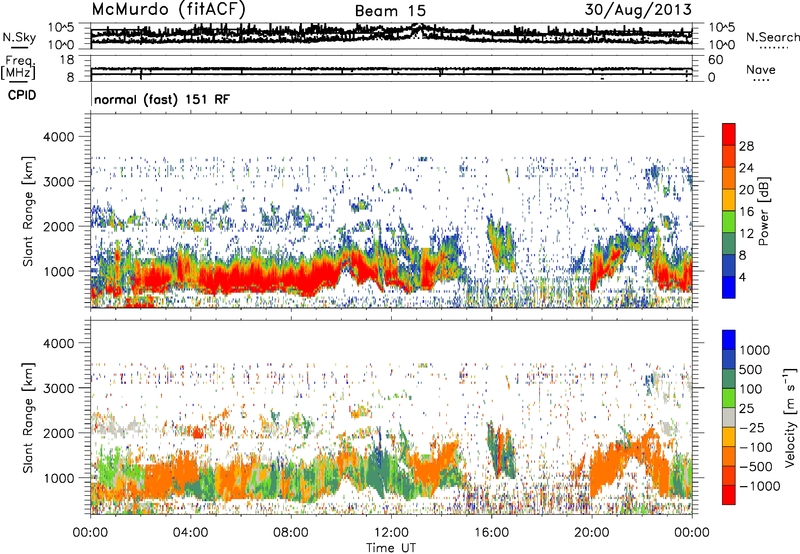Click the '1000' velocity colorbar value
The height and width of the screenshot is (554, 800).
[x=754, y=350]
